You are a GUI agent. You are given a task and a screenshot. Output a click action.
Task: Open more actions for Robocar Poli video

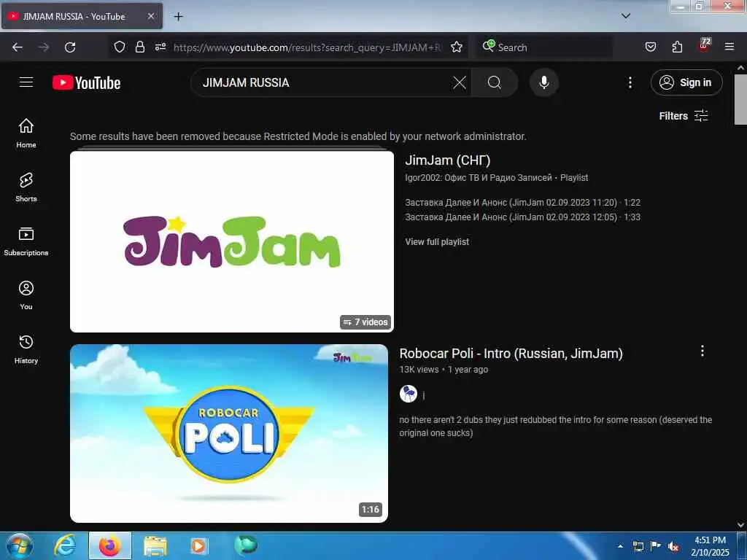703,351
